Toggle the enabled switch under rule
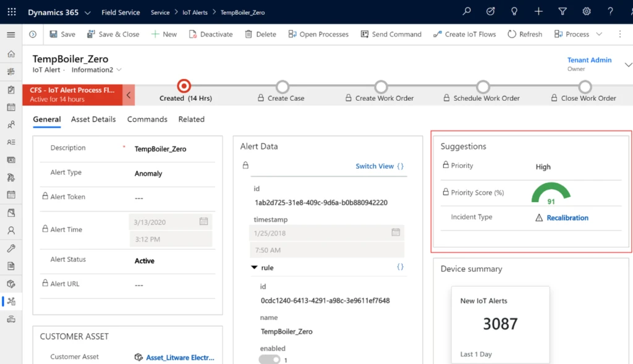633x364 pixels. [x=270, y=359]
